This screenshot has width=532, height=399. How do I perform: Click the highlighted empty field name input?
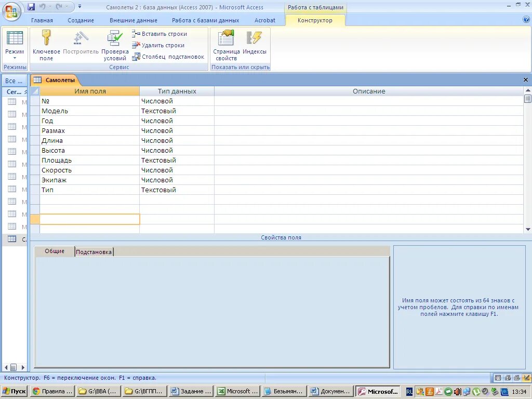pyautogui.click(x=89, y=219)
